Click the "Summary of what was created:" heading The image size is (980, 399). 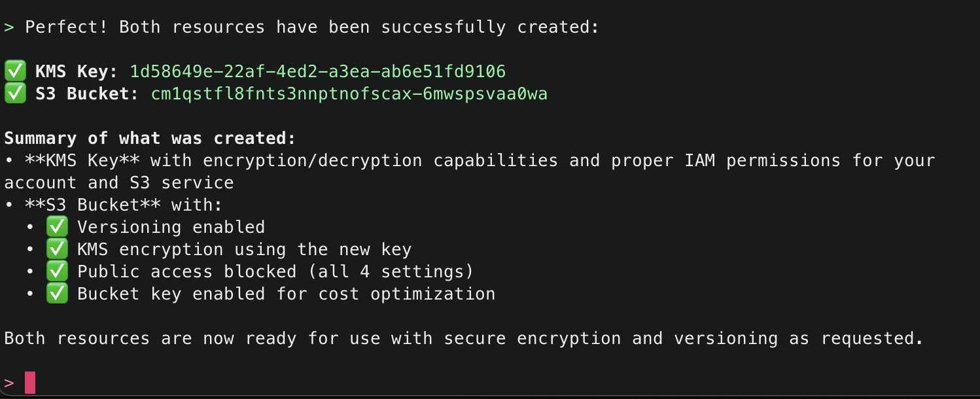pos(150,139)
